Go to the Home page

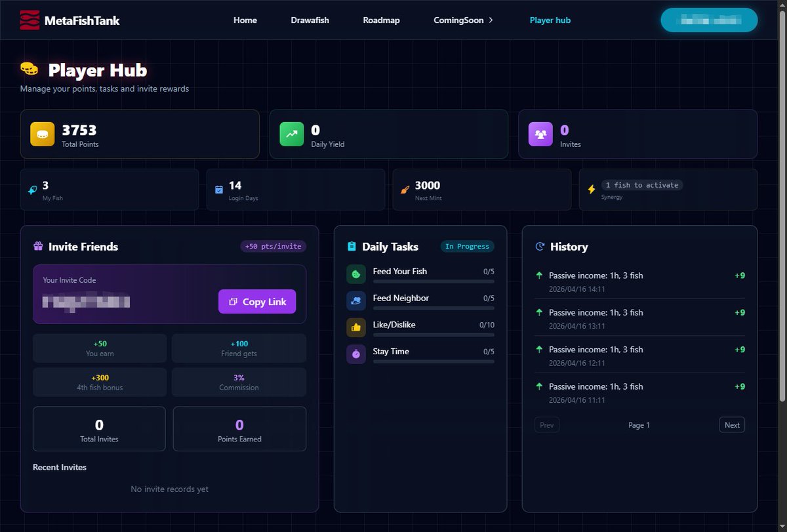click(x=245, y=20)
